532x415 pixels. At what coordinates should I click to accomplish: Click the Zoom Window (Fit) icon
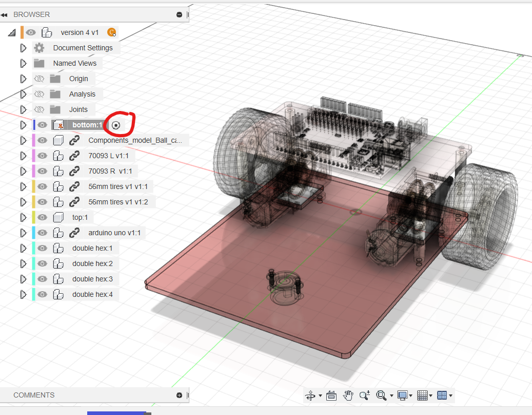point(381,395)
